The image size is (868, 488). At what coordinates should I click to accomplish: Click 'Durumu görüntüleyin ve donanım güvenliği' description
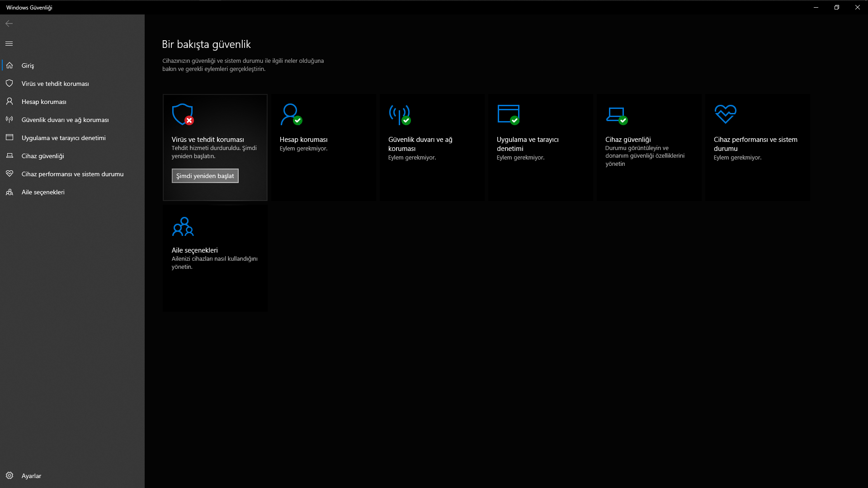645,156
